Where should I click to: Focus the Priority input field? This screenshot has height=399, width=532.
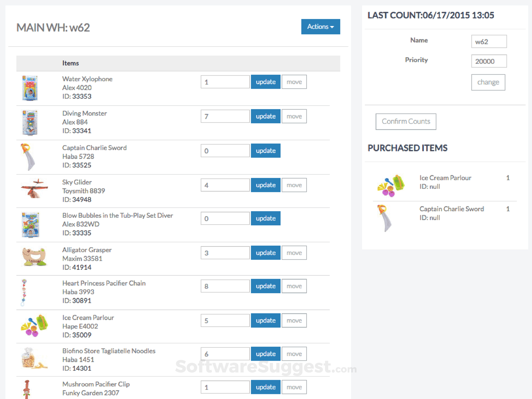pyautogui.click(x=489, y=61)
